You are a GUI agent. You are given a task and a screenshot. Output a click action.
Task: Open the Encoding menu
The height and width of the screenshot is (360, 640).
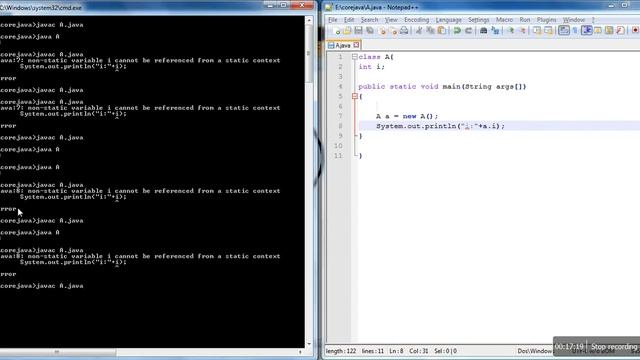pos(416,20)
